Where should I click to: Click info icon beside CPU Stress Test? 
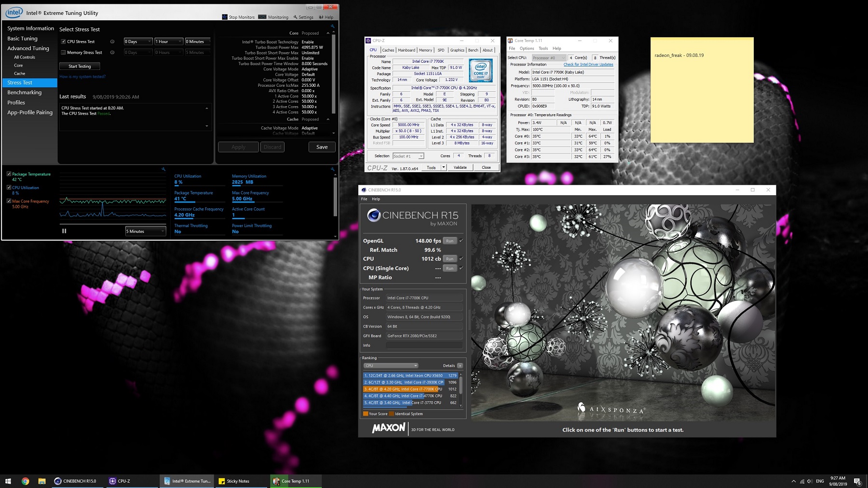(112, 41)
